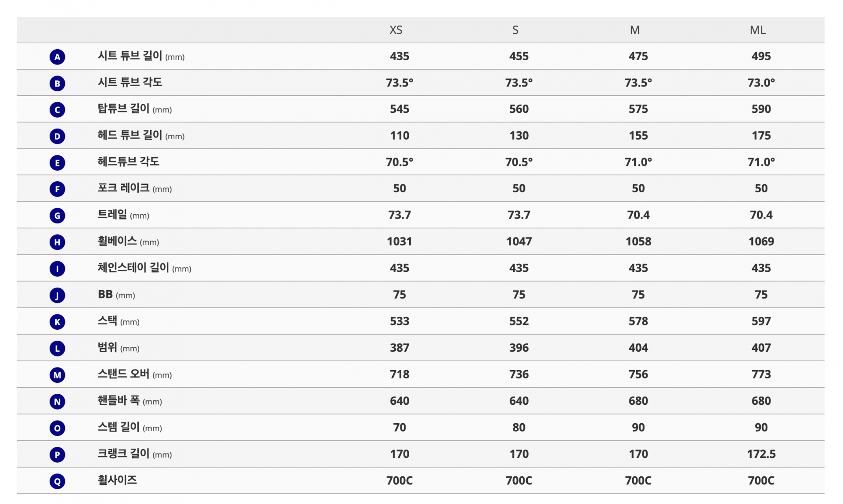Viewport: 843px width, 504px height.
Task: Select the 1031 wheelbase value under XS
Action: coord(400,241)
